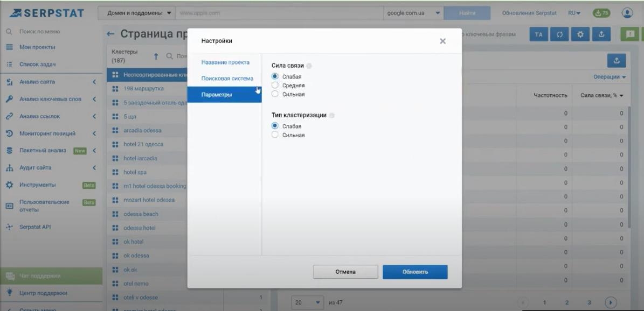The height and width of the screenshot is (311, 644).
Task: Click the next page arrow in pagination
Action: (x=611, y=303)
